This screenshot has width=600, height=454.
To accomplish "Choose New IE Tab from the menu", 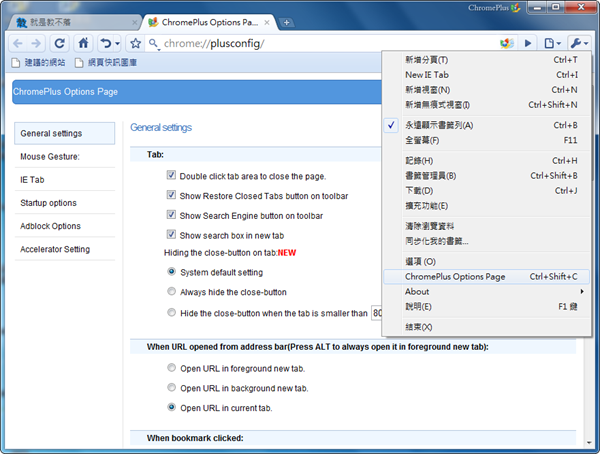I will [486, 75].
